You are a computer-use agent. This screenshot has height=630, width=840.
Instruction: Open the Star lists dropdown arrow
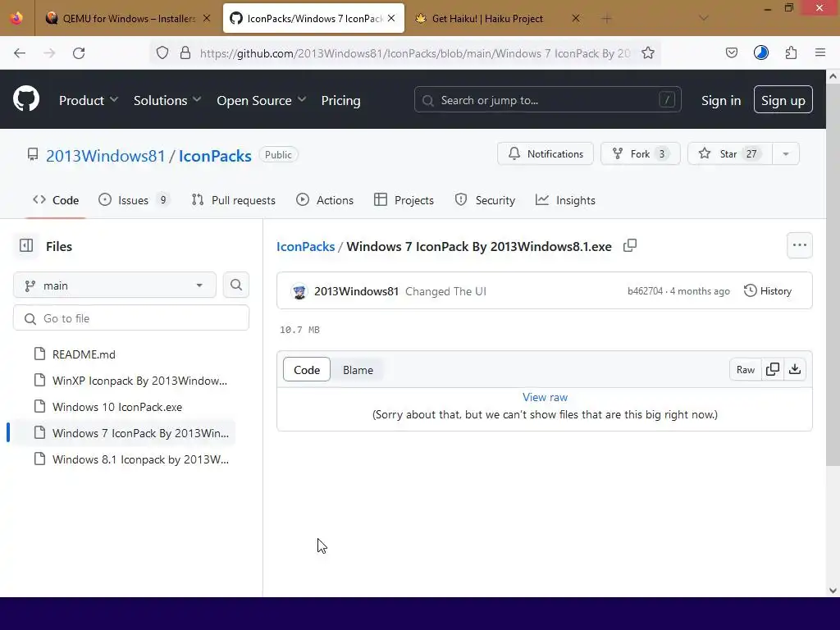[x=786, y=153]
